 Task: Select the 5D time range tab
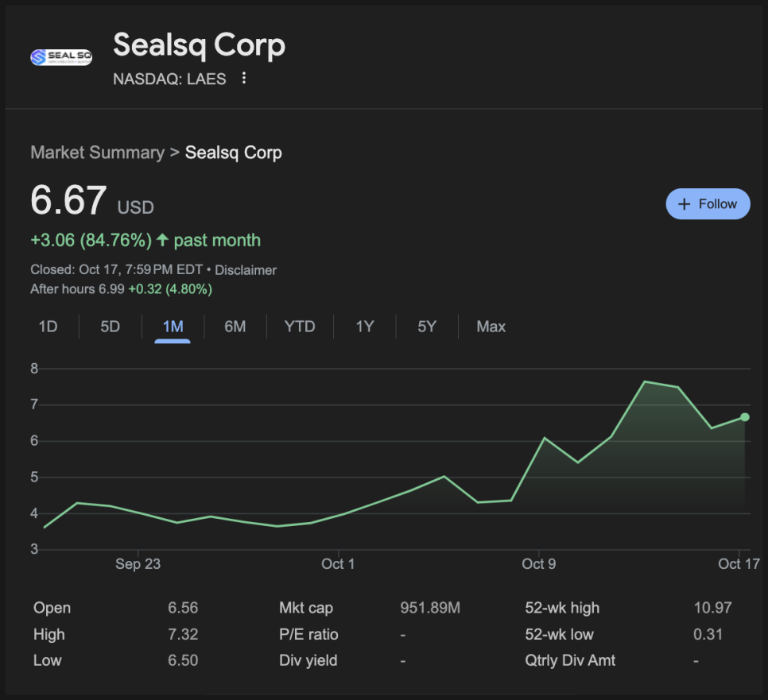[110, 327]
